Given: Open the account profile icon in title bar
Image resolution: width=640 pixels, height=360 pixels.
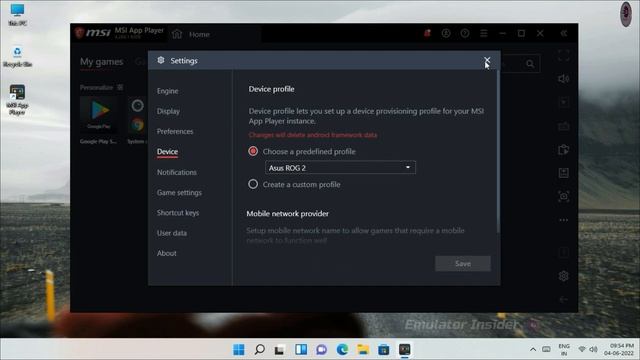Looking at the screenshot, I should coord(446,33).
